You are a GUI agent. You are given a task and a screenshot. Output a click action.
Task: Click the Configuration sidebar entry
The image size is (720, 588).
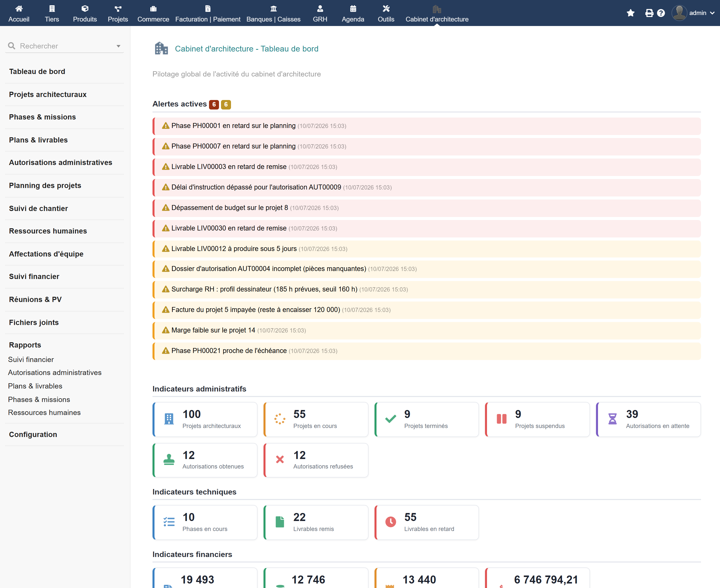pyautogui.click(x=33, y=434)
